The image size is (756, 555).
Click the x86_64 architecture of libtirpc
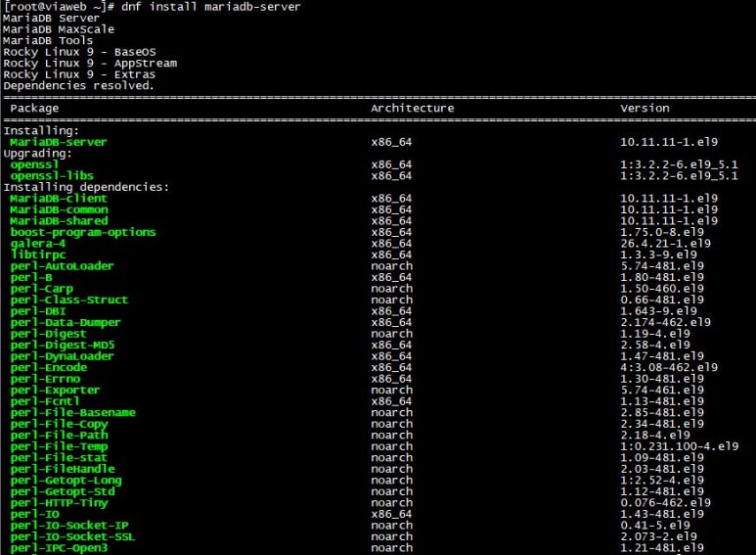coord(391,254)
